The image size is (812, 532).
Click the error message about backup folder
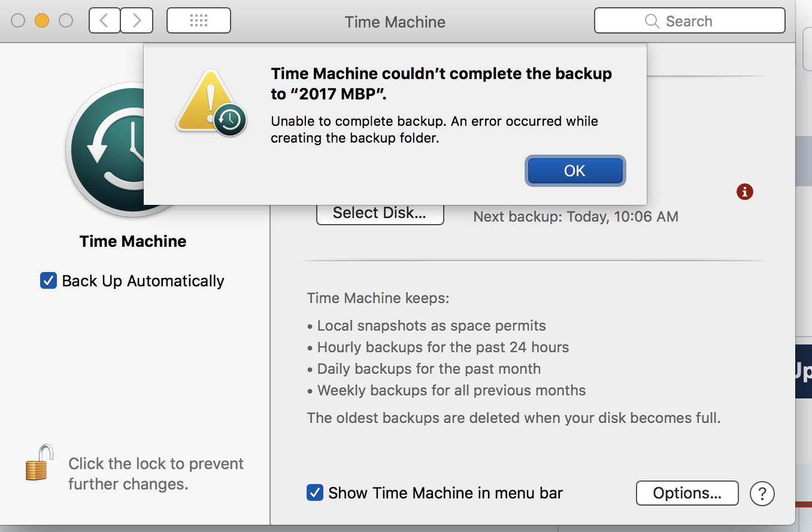click(x=434, y=129)
